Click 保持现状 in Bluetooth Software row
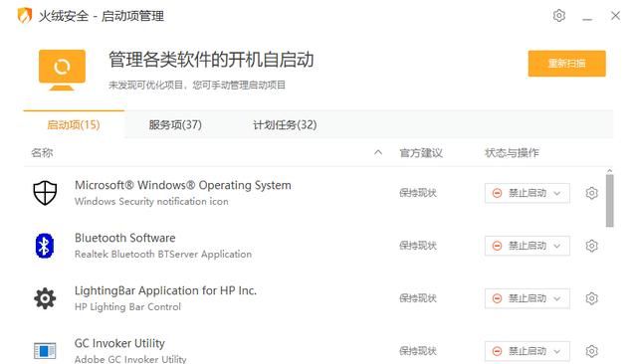The width and height of the screenshot is (637, 364). [x=418, y=246]
